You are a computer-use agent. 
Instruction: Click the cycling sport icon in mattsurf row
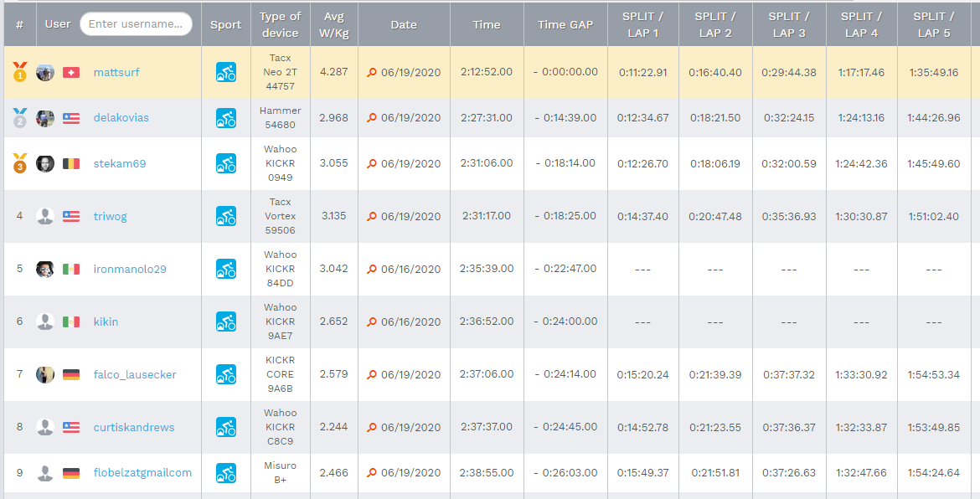click(225, 72)
